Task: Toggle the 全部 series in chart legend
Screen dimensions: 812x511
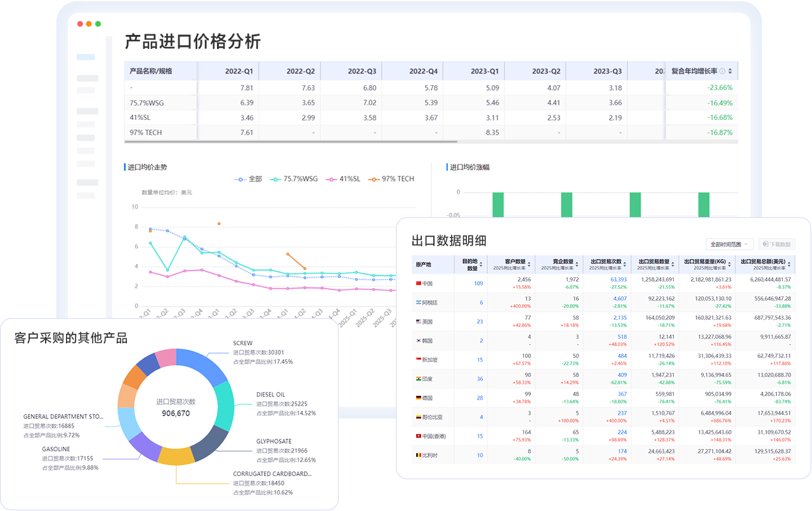Action: pos(248,179)
